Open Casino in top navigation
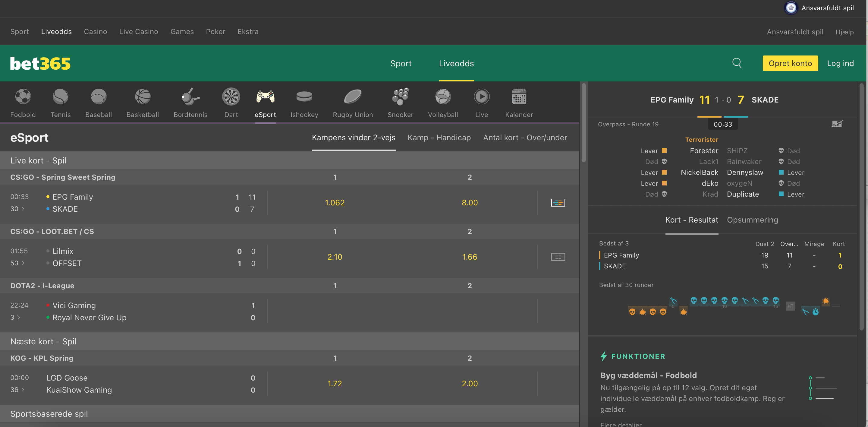 pos(95,32)
